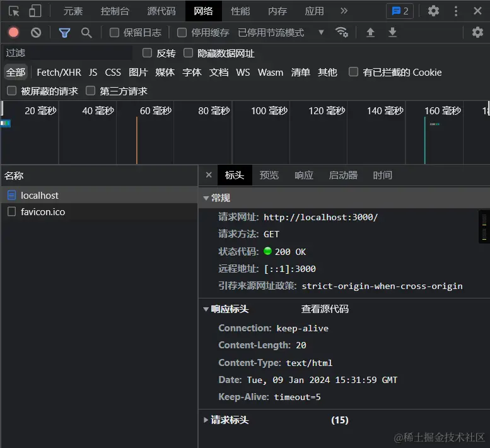Screen dimensions: 490x448
Task: Check 有已拦截的 Cookie checkbox
Action: coord(353,72)
